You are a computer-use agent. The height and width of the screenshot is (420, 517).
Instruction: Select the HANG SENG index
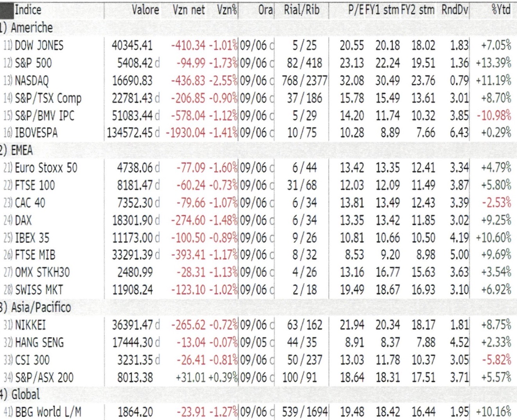(x=39, y=342)
